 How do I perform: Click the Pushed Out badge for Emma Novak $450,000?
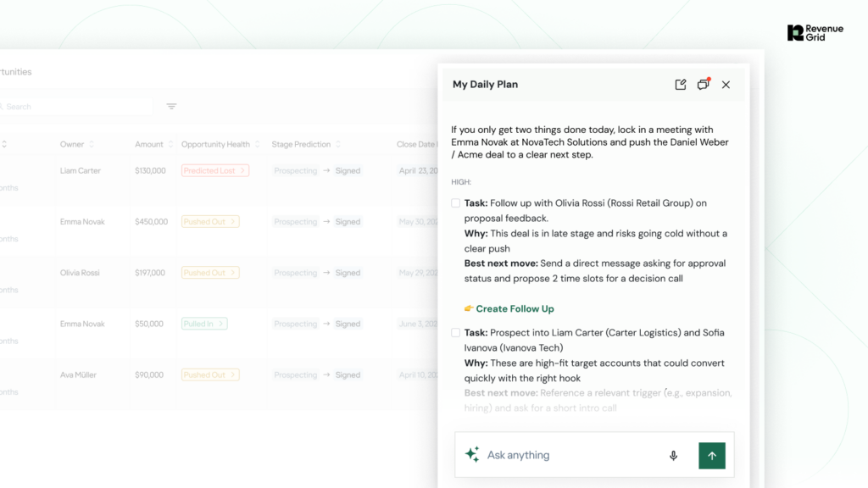pos(210,222)
